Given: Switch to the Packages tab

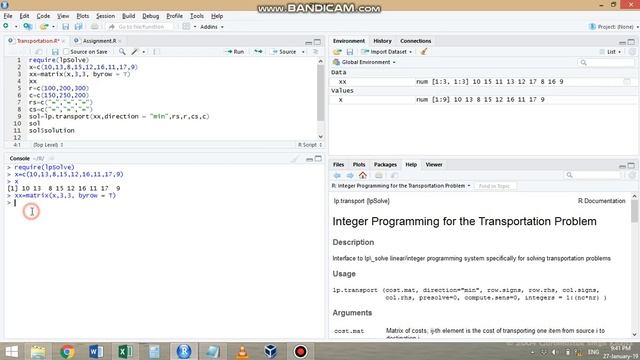Looking at the screenshot, I should pyautogui.click(x=385, y=164).
